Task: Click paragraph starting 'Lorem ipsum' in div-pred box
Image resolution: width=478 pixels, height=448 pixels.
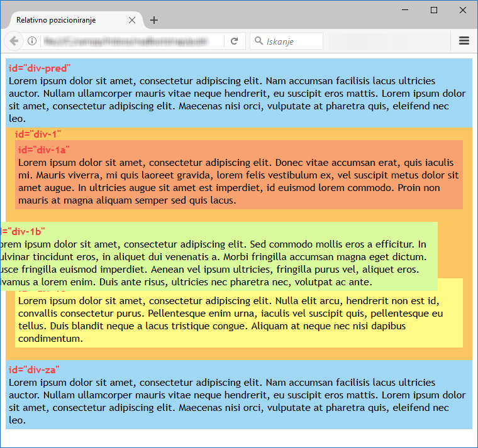Action: (237, 99)
